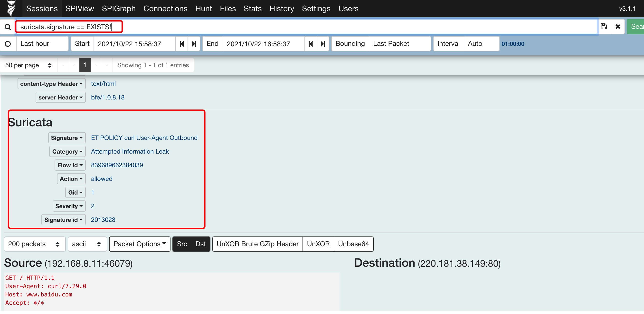The width and height of the screenshot is (644, 314).
Task: Clear the search expression with X
Action: click(x=617, y=27)
